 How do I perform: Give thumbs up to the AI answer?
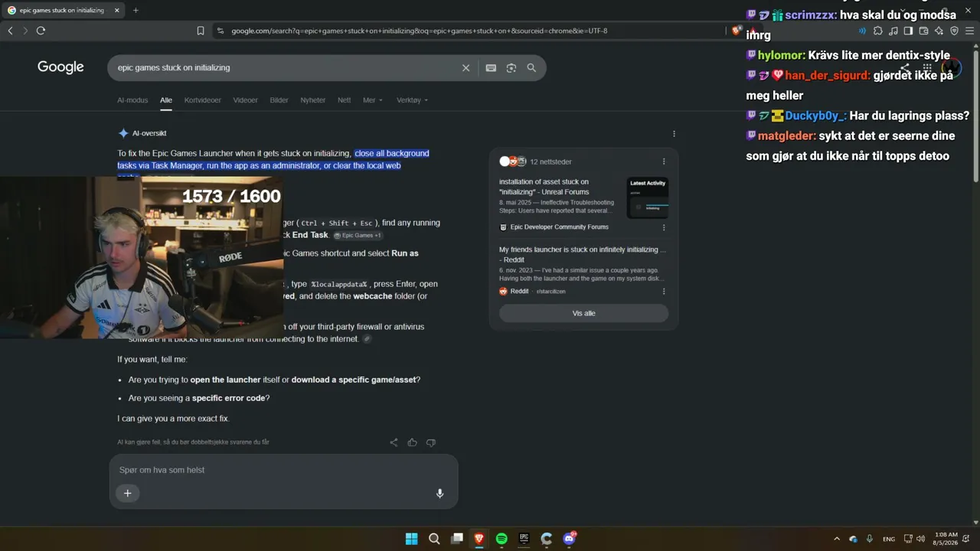point(413,442)
